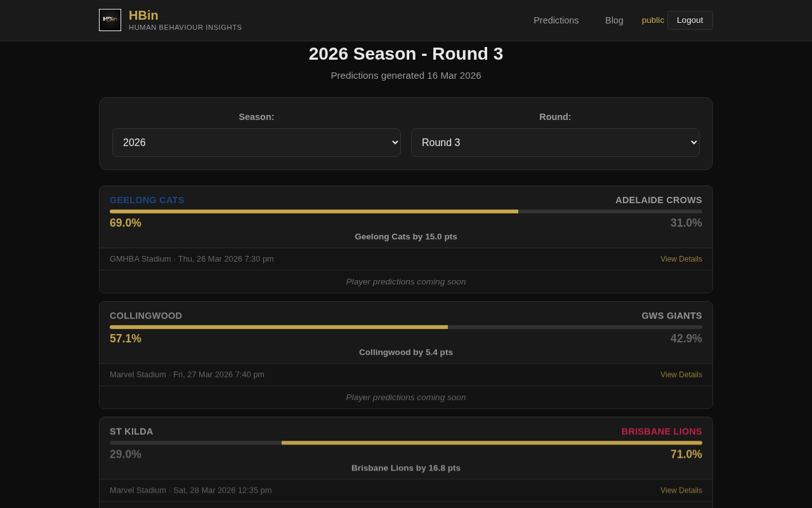Click the GWS Giants team name
The width and height of the screenshot is (812, 508).
point(671,316)
